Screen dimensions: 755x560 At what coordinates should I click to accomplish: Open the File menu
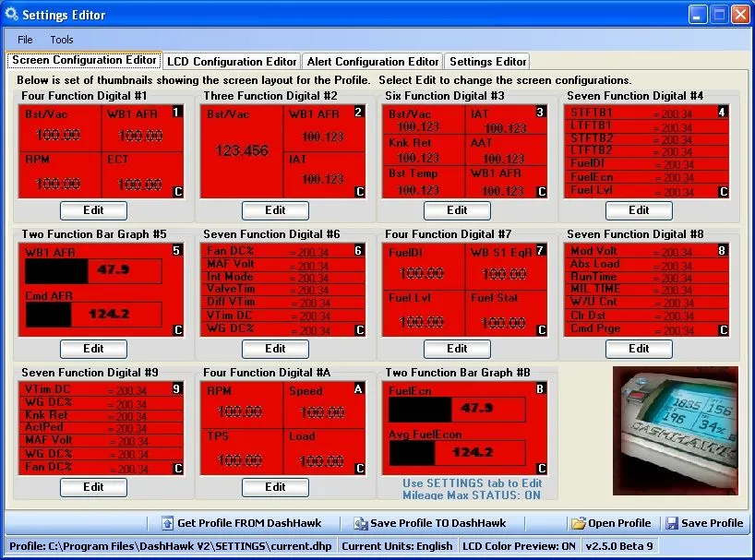pos(25,40)
